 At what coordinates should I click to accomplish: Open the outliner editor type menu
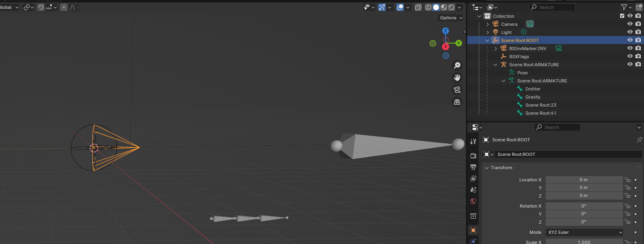[x=477, y=7]
